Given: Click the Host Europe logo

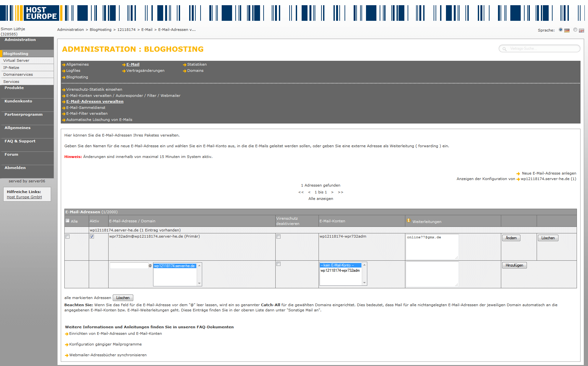Looking at the screenshot, I should tap(41, 13).
